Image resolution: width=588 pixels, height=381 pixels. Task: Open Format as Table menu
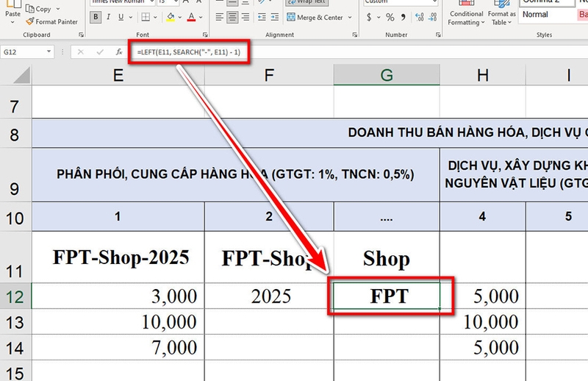(502, 13)
